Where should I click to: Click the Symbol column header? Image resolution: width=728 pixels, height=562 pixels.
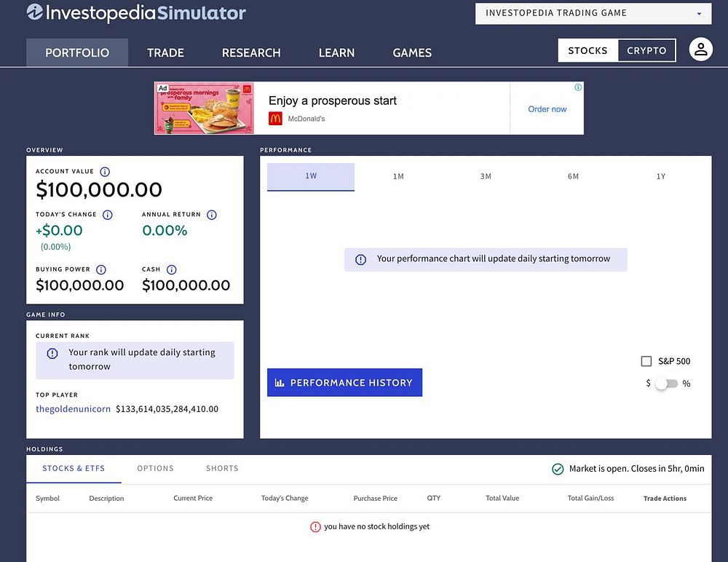(47, 499)
